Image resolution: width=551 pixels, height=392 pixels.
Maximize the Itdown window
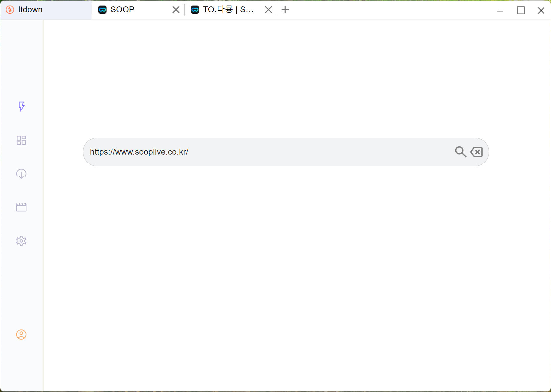(x=521, y=10)
